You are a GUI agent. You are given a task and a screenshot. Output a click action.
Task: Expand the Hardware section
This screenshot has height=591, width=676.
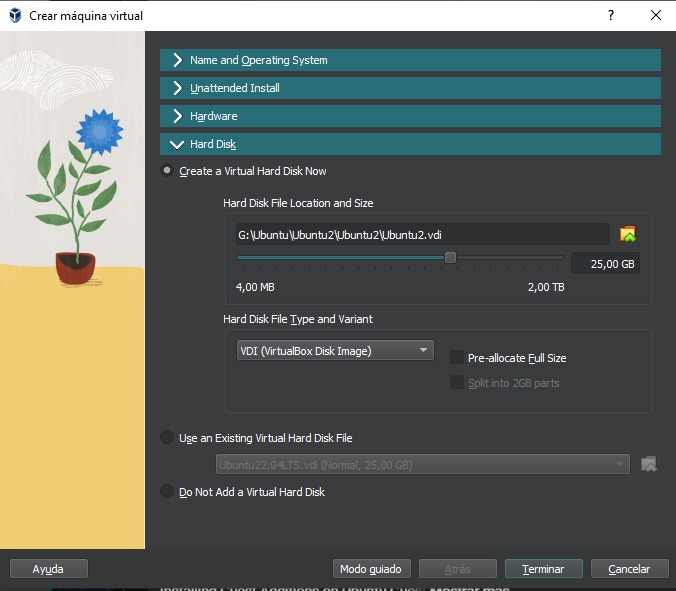[x=410, y=116]
